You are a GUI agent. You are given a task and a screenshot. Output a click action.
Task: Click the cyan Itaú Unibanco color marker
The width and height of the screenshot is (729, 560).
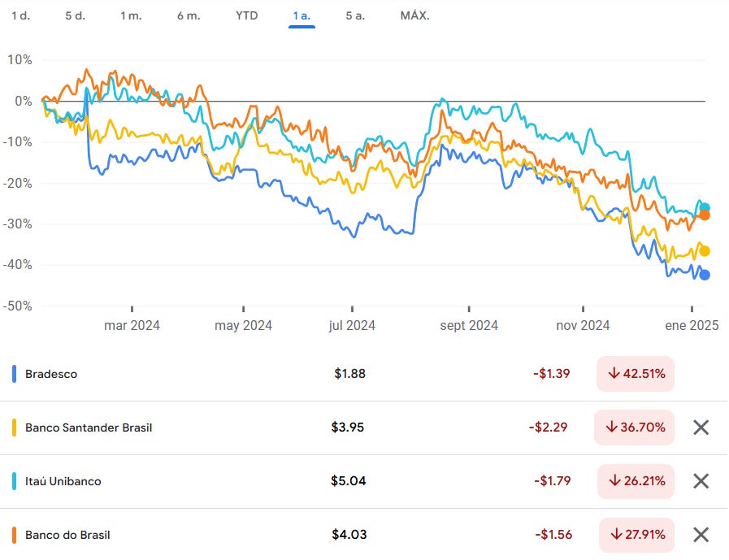coord(15,481)
